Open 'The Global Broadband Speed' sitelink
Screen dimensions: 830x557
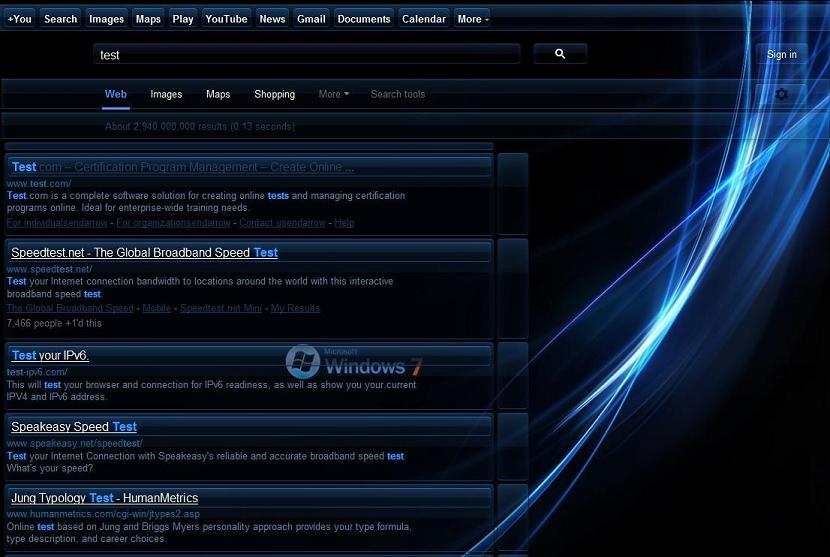[x=70, y=308]
